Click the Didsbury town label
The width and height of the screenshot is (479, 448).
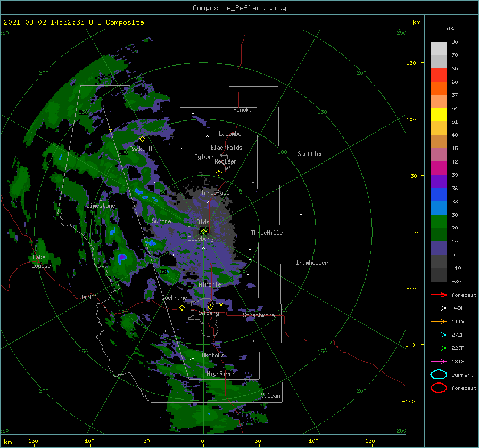click(x=201, y=239)
